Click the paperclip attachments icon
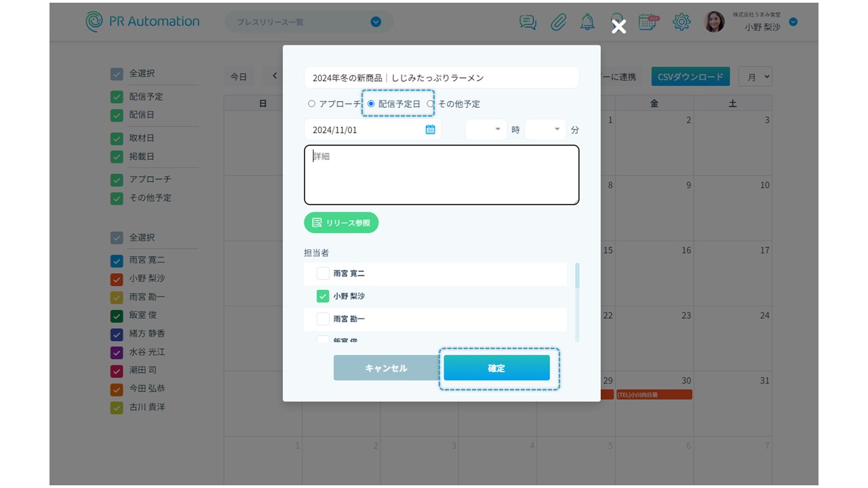This screenshot has width=868, height=488. coord(558,22)
